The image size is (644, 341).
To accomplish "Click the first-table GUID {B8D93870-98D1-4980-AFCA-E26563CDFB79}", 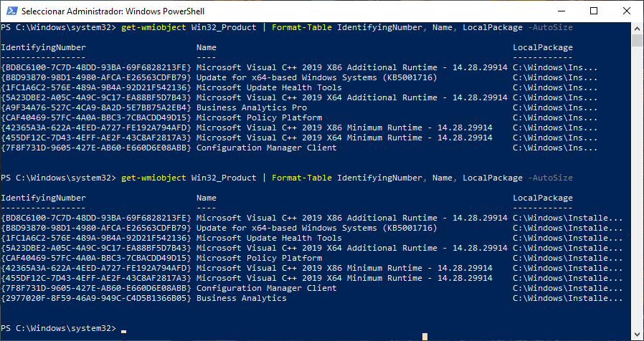I will 96,77.
